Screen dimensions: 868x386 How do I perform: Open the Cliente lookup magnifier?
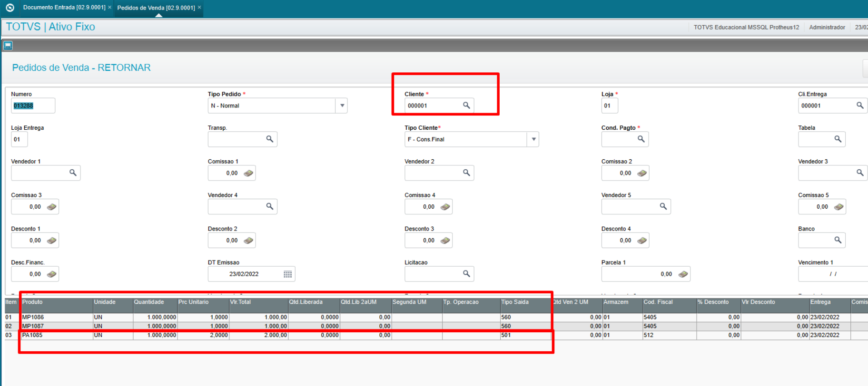coord(466,105)
